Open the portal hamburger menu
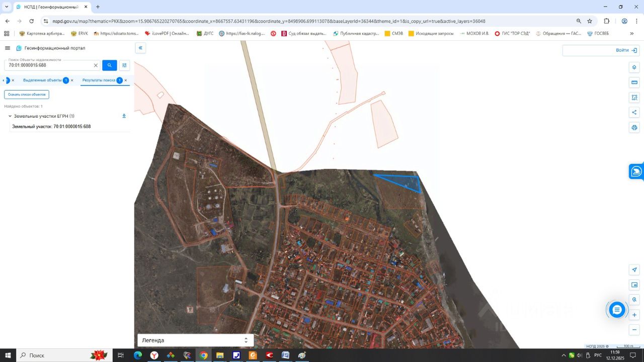Image resolution: width=644 pixels, height=362 pixels. click(x=8, y=48)
